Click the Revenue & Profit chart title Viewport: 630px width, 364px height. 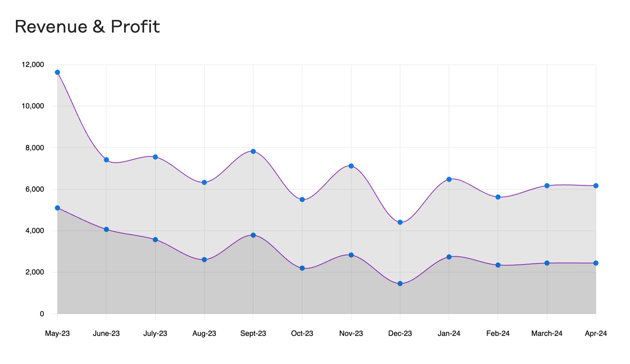pos(87,27)
